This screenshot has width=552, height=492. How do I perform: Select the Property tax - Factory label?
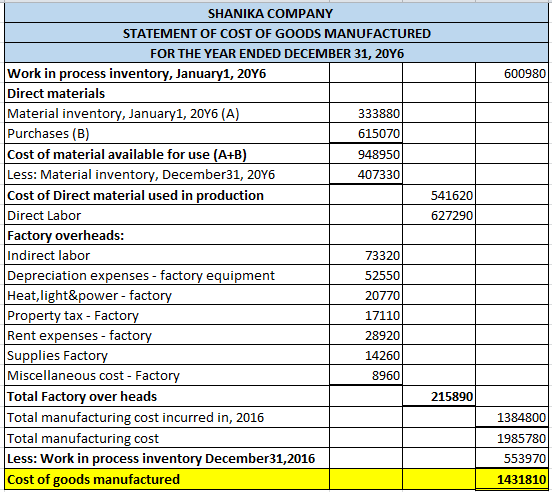click(73, 316)
